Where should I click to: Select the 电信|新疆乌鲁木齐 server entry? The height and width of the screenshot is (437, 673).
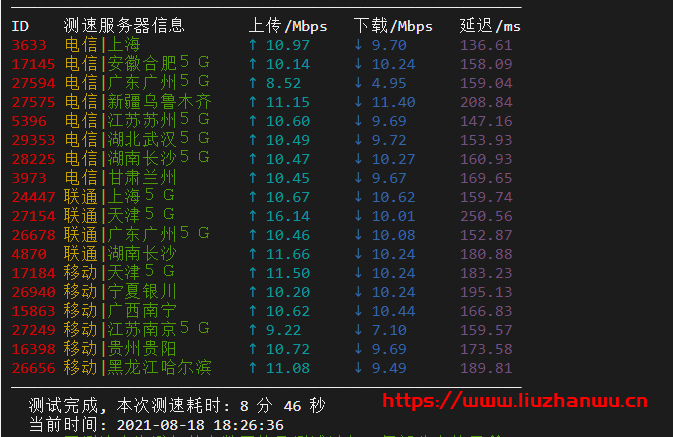point(137,101)
